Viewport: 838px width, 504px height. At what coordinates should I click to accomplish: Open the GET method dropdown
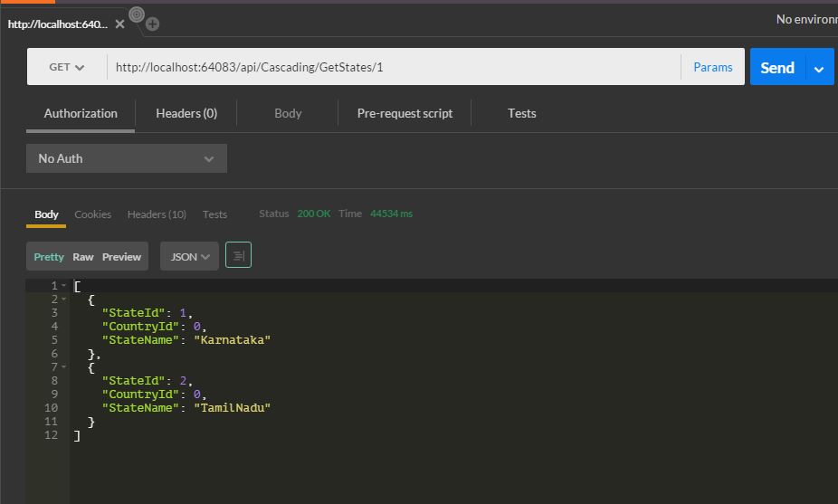tap(67, 67)
